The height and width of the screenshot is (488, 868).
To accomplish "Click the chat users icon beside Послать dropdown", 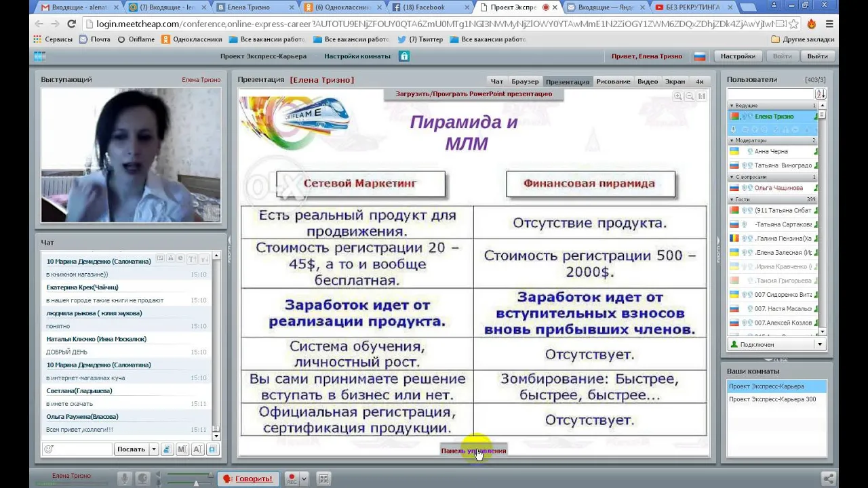I will coord(167,449).
